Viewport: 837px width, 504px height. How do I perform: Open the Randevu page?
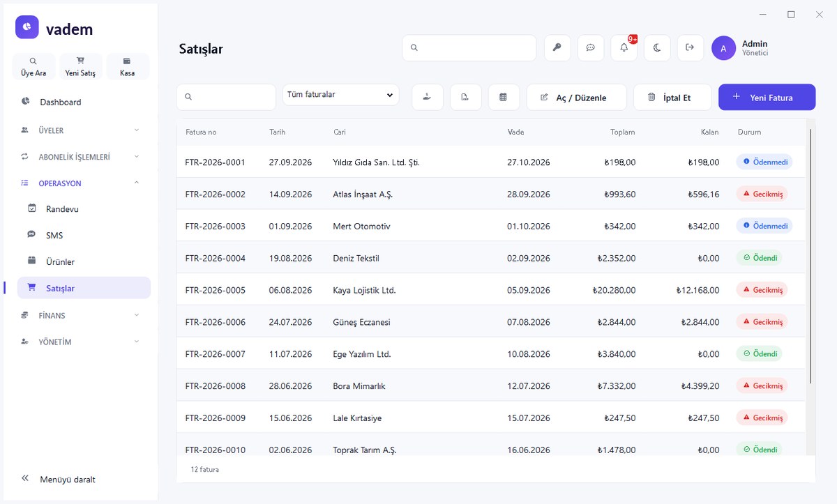click(84, 209)
